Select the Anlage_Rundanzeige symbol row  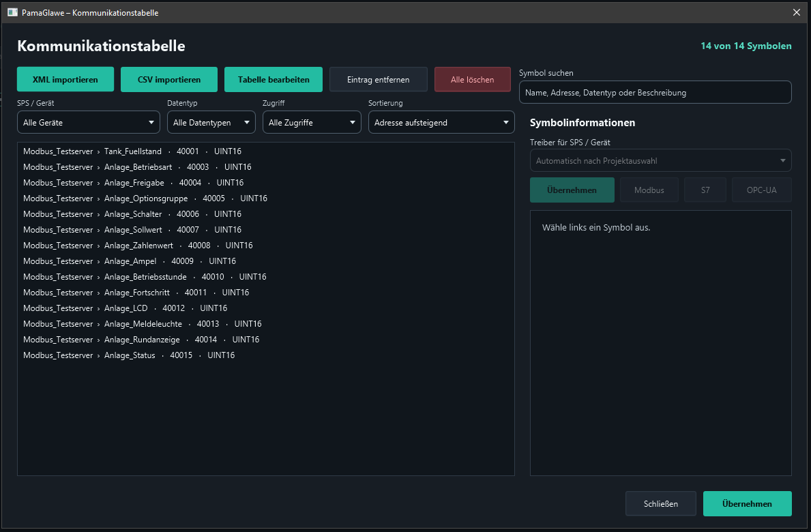pos(266,340)
